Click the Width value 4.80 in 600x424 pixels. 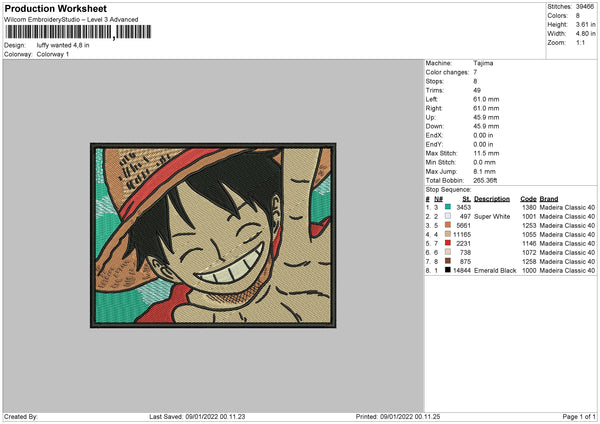coord(585,34)
